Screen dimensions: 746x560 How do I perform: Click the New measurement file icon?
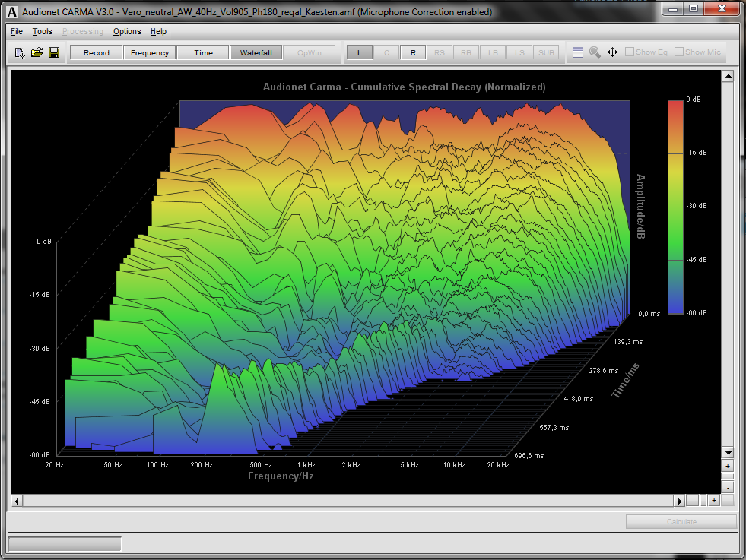[21, 52]
